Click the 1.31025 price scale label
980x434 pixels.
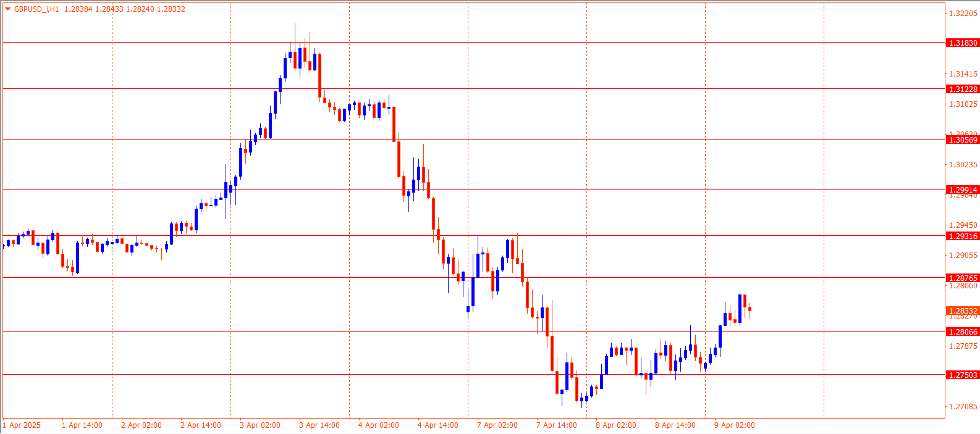pyautogui.click(x=963, y=104)
